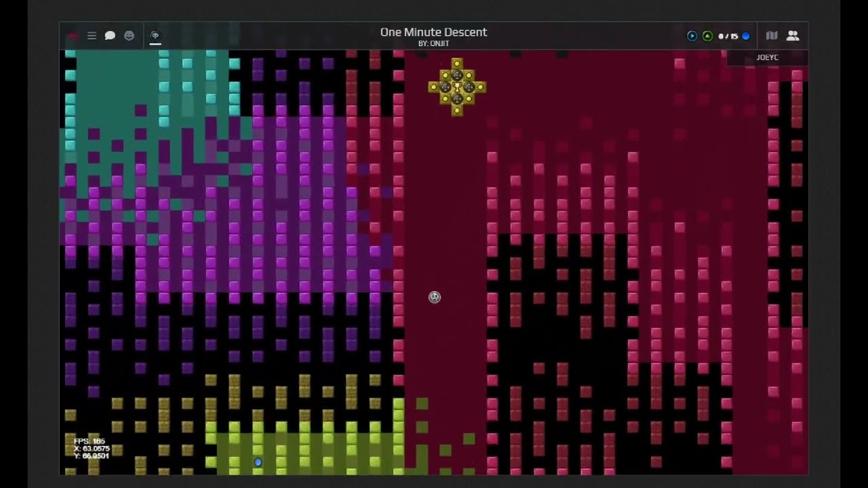Image resolution: width=868 pixels, height=488 pixels.
Task: Click the X coordinate readout
Action: [x=92, y=449]
